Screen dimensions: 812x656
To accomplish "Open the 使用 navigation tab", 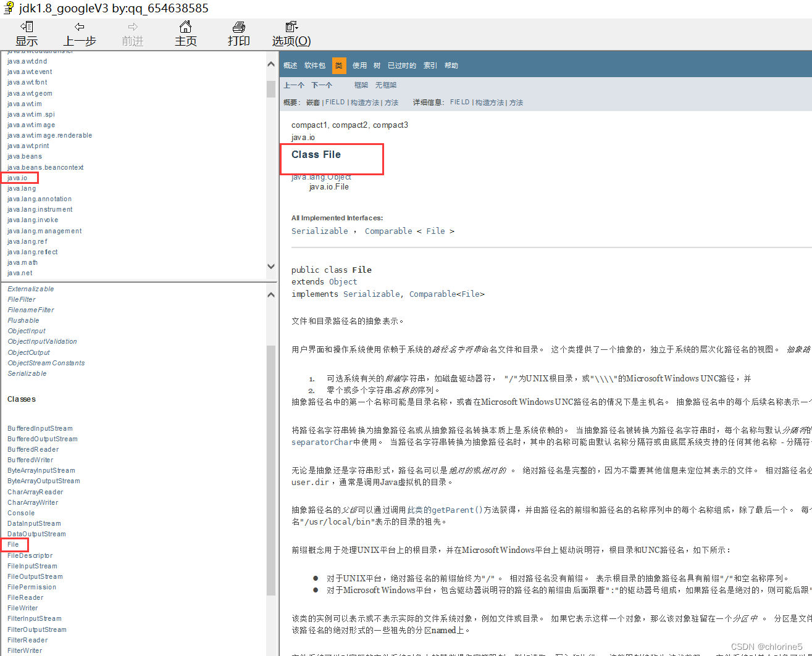I will click(x=359, y=65).
